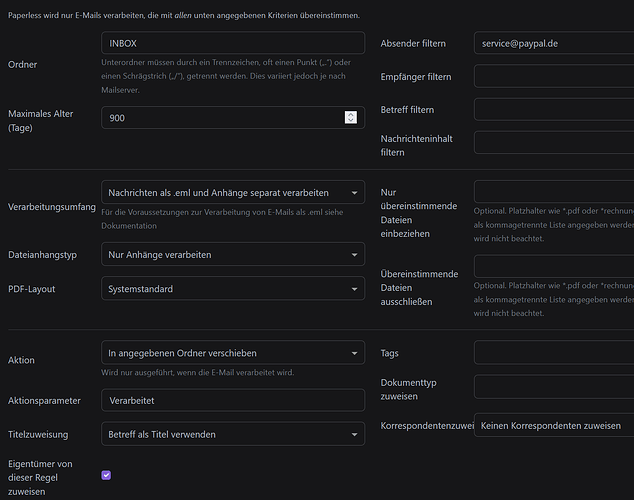Click the Maximales Alter field showing 900

[220, 118]
